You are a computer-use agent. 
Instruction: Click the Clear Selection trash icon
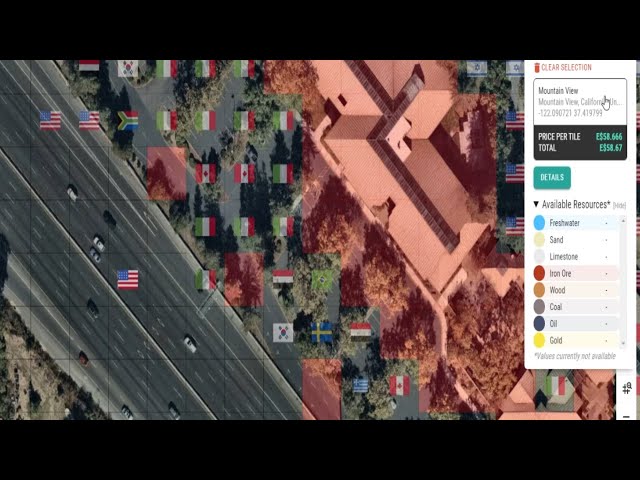(537, 68)
